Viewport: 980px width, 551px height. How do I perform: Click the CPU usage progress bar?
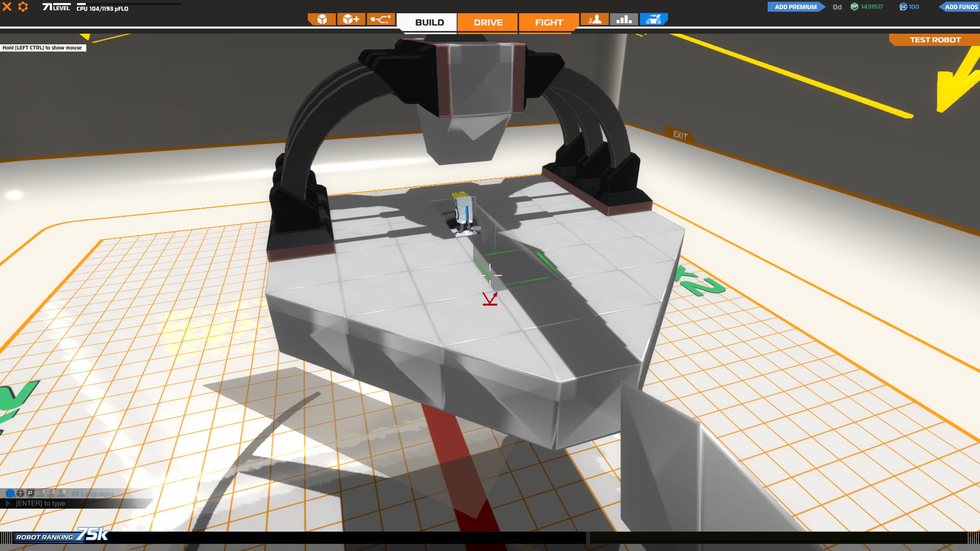(129, 4)
